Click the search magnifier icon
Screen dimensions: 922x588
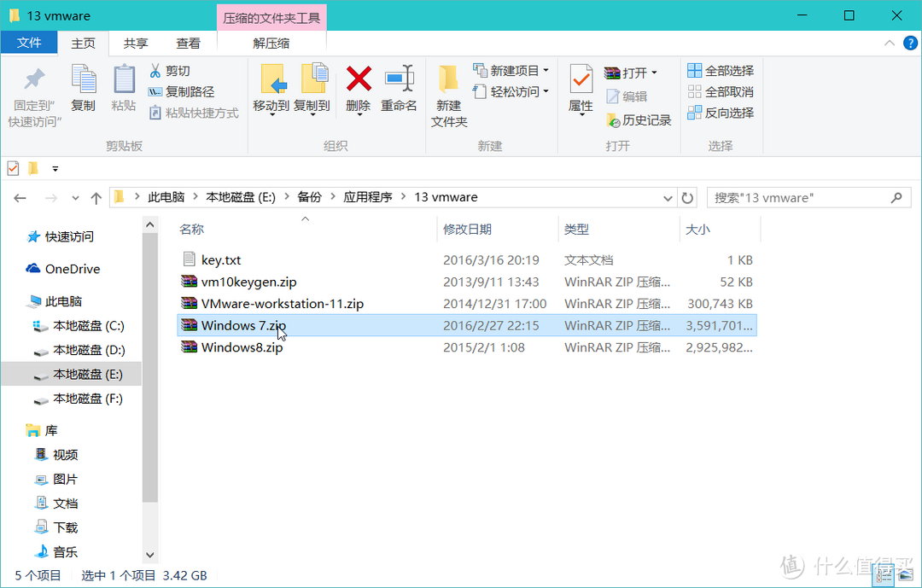[x=896, y=198]
